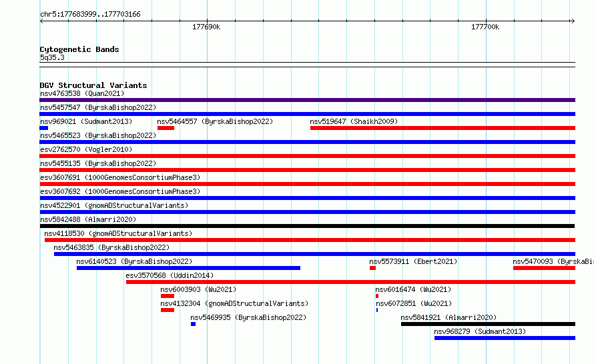594x364 pixels.
Task: Select the nsv968279 (Sudmant2013) blue bar
Action: pos(505,338)
